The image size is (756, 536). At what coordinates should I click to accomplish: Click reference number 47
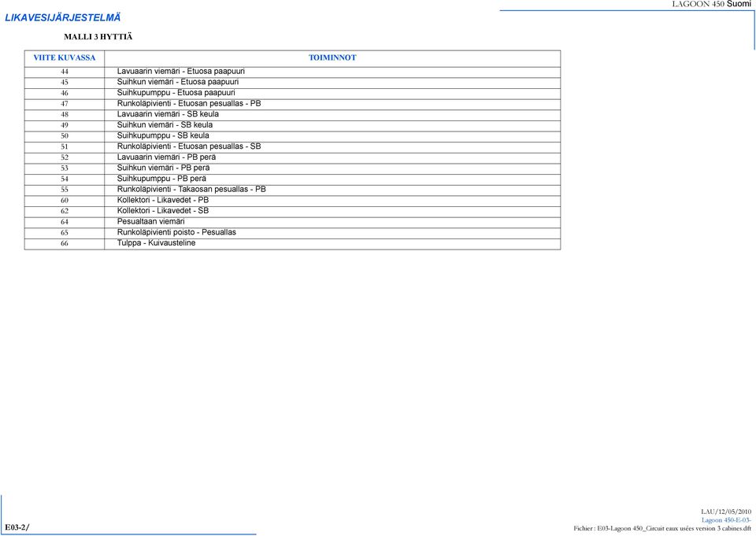65,104
